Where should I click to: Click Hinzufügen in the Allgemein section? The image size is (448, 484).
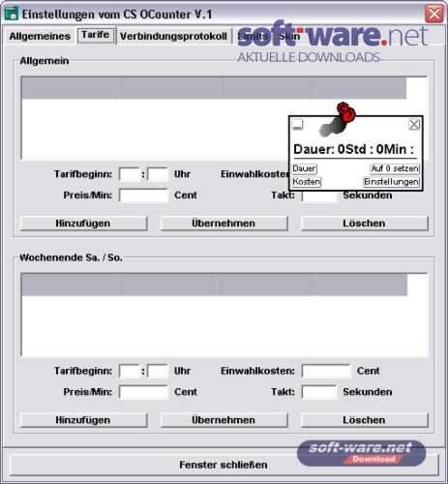[83, 224]
